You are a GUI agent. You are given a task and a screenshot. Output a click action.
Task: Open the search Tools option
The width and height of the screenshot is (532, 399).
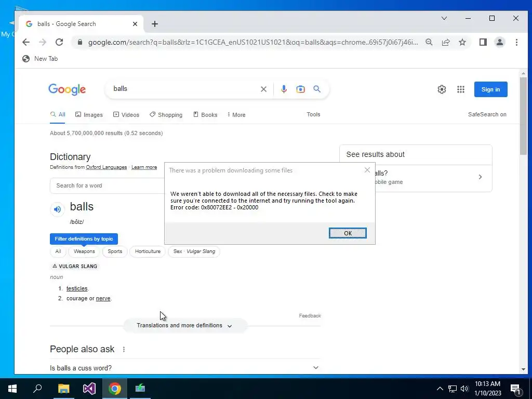(x=313, y=114)
